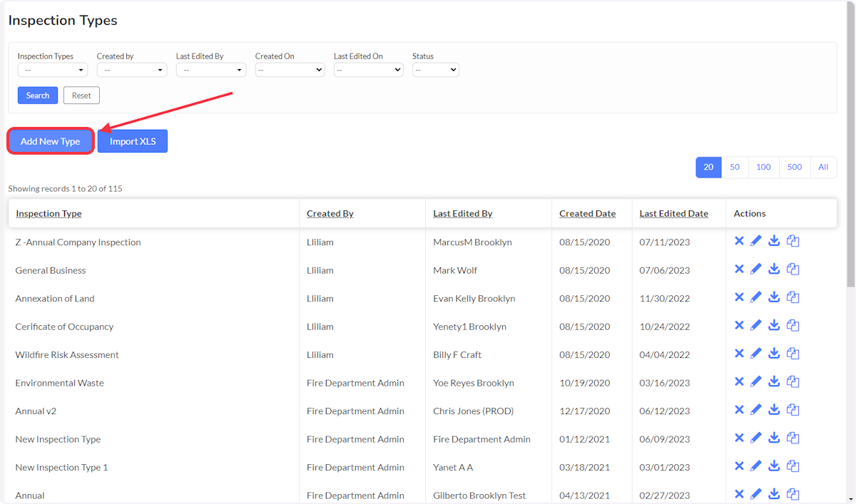856x504 pixels.
Task: Sort by Inspection Type column
Action: [49, 213]
